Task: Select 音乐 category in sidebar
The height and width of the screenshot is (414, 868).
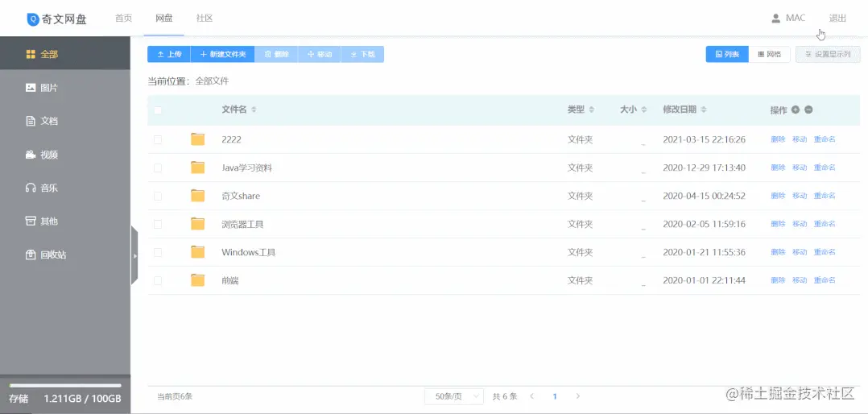Action: pyautogui.click(x=65, y=188)
